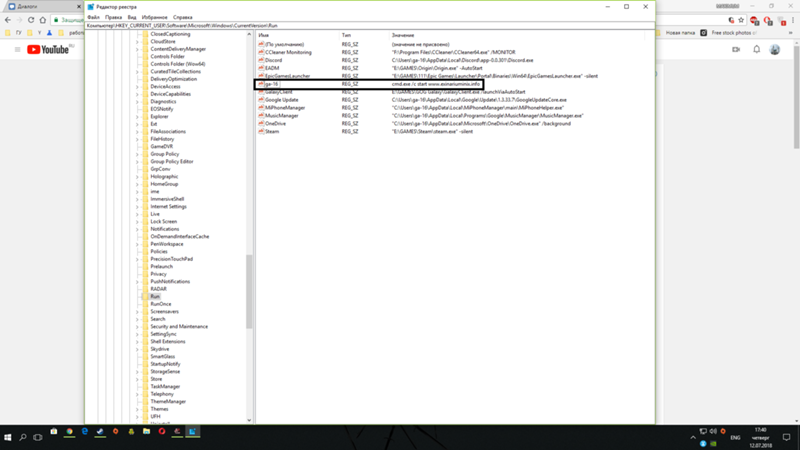
Task: Expand the Explorer key
Action: click(x=137, y=116)
